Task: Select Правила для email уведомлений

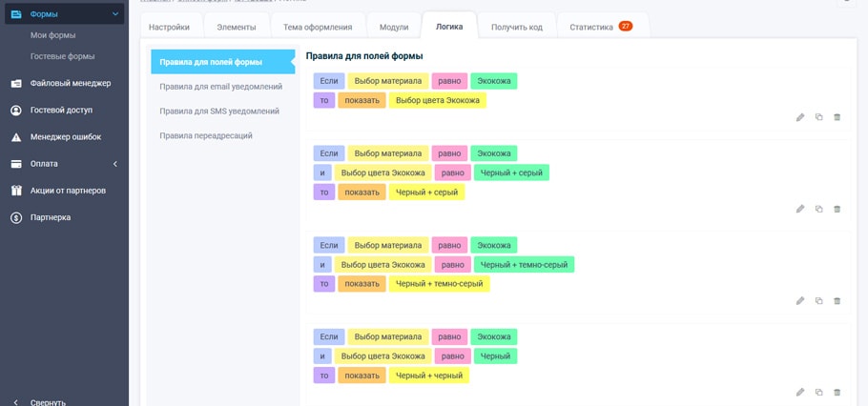Action: point(220,87)
